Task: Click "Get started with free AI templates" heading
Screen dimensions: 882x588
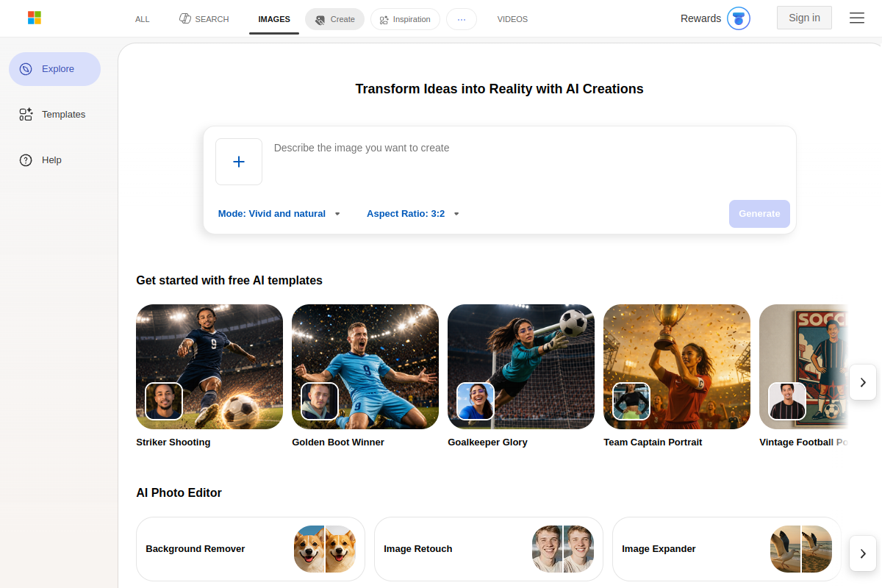Action: point(229,281)
